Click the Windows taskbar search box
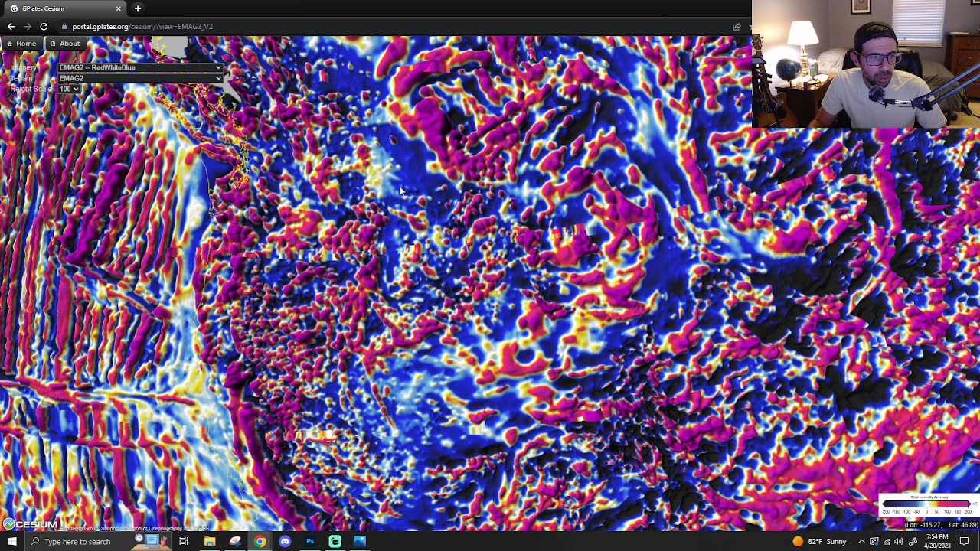The width and height of the screenshot is (980, 551). coord(98,542)
